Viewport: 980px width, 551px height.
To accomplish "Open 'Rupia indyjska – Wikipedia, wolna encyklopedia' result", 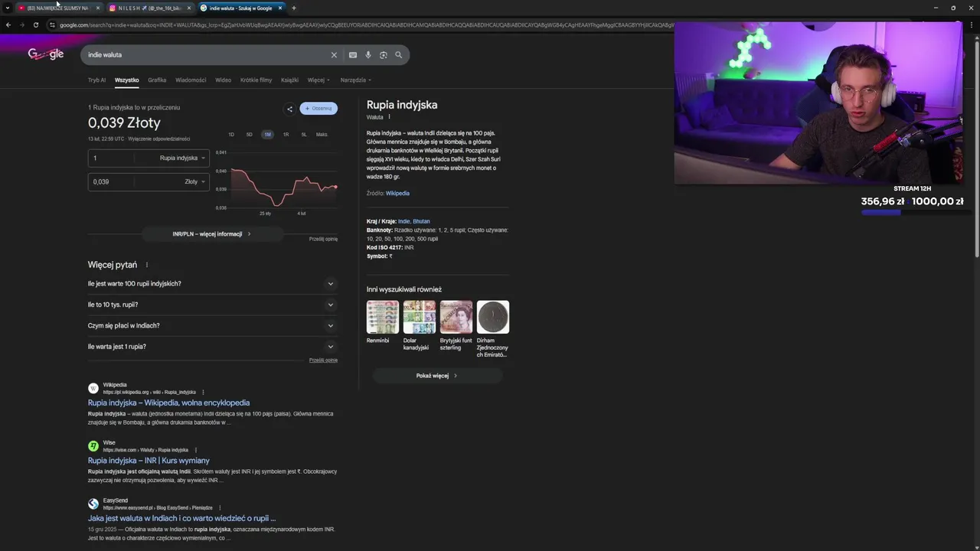I will coord(168,403).
